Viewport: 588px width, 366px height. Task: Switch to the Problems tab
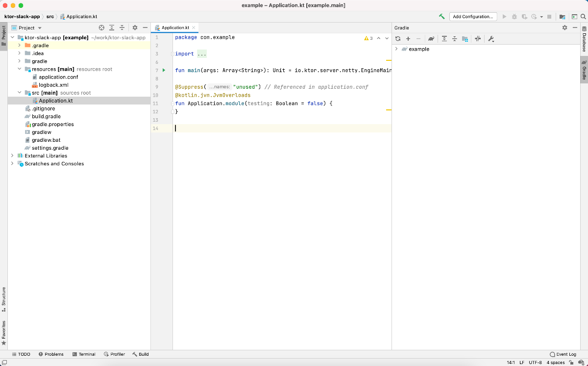click(x=51, y=354)
